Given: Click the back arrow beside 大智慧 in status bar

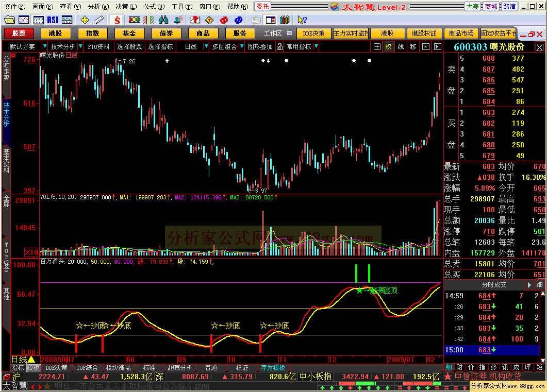Looking at the screenshot, I should (32, 386).
